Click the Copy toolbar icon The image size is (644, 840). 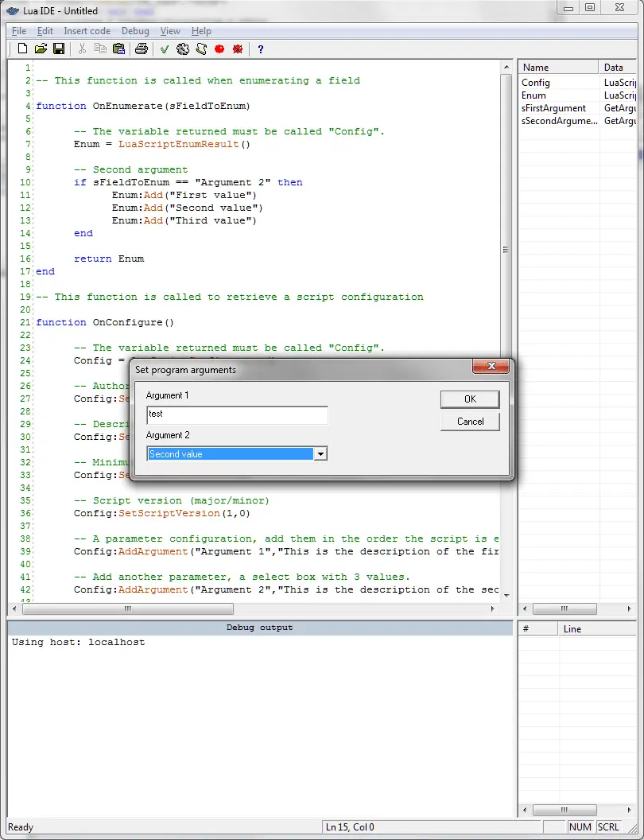click(100, 49)
